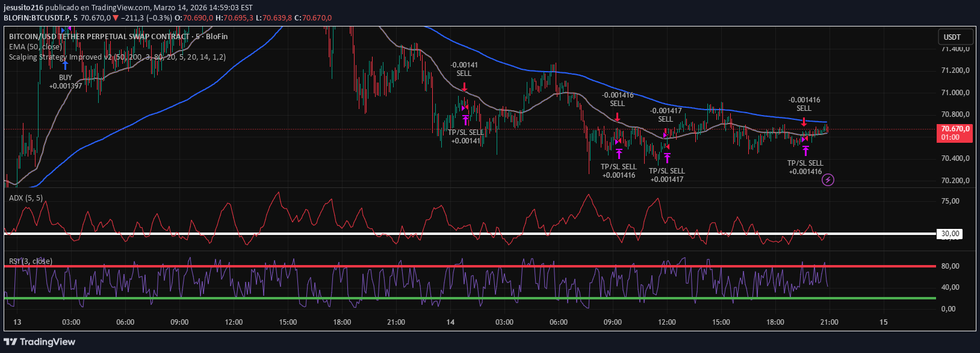This screenshot has width=980, height=353.
Task: Click the 71.400,0 price axis label
Action: click(955, 49)
